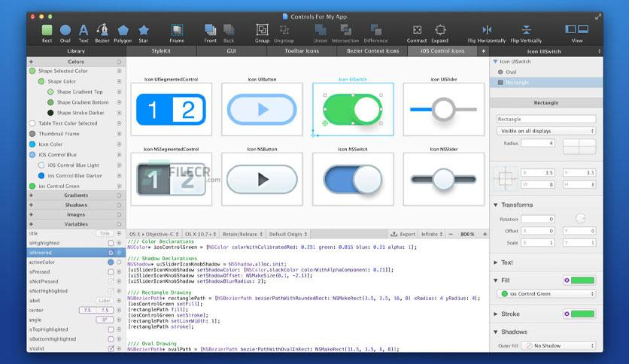Add a new color in Colors section
The image size is (629, 364).
tap(32, 62)
